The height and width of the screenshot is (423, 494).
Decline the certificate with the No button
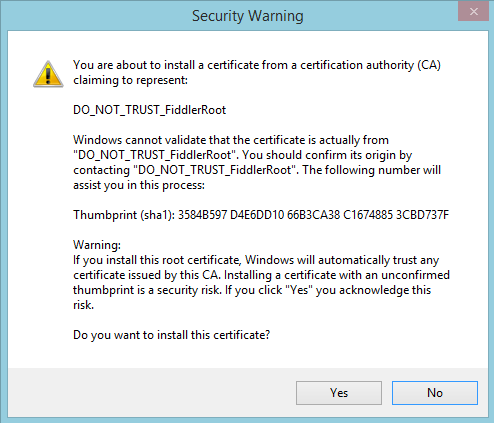pos(435,393)
